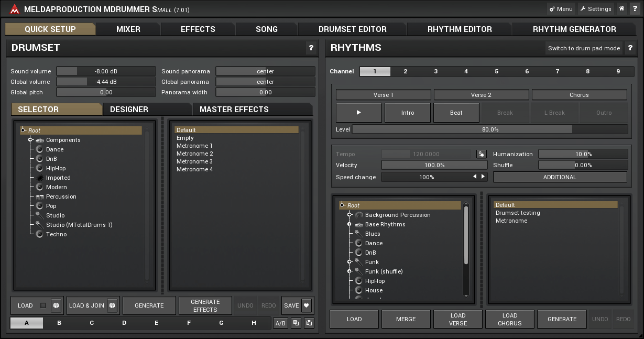Click the Techno speaker icon in drumset tree
Viewport: 644px width, 339px height.
(x=40, y=234)
